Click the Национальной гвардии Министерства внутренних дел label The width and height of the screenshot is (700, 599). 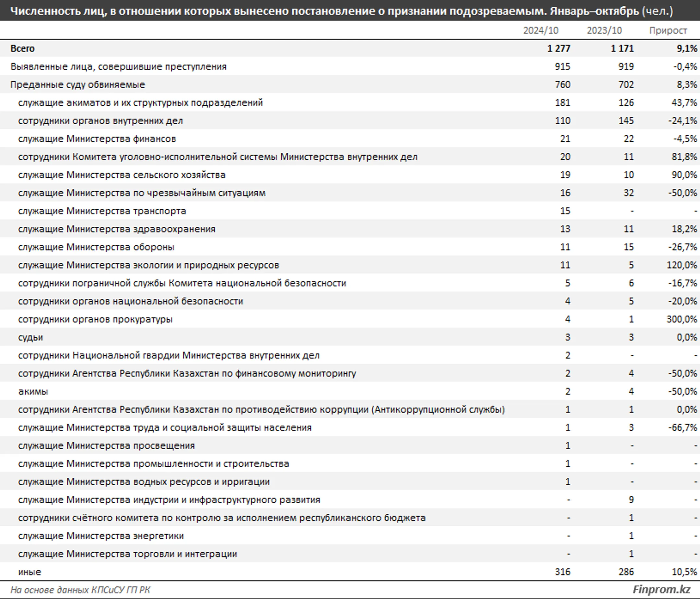169,356
